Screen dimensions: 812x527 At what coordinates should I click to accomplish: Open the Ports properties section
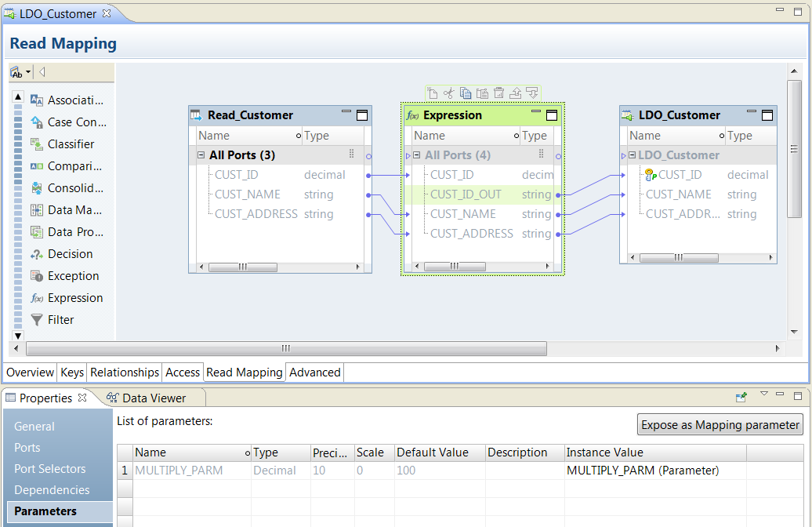pyautogui.click(x=27, y=448)
